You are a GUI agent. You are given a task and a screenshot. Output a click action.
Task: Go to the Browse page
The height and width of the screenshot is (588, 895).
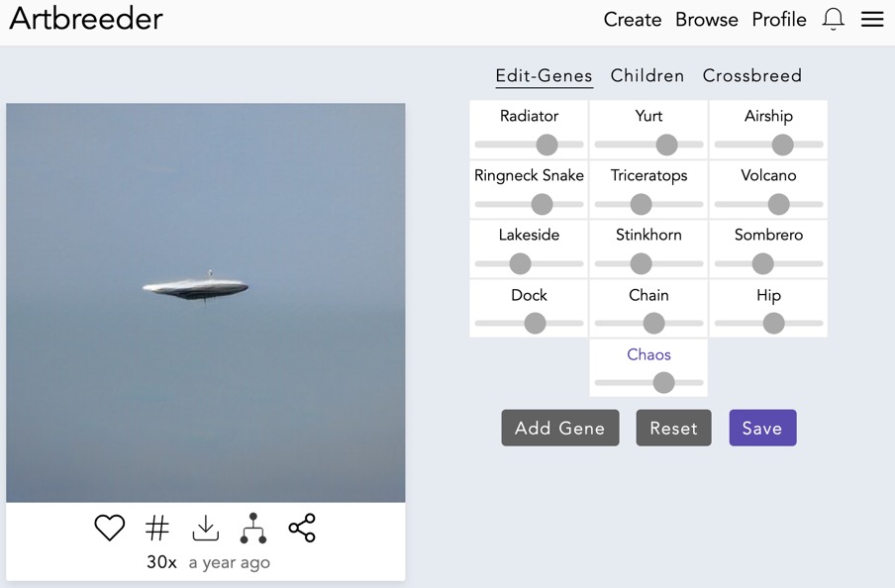(707, 20)
